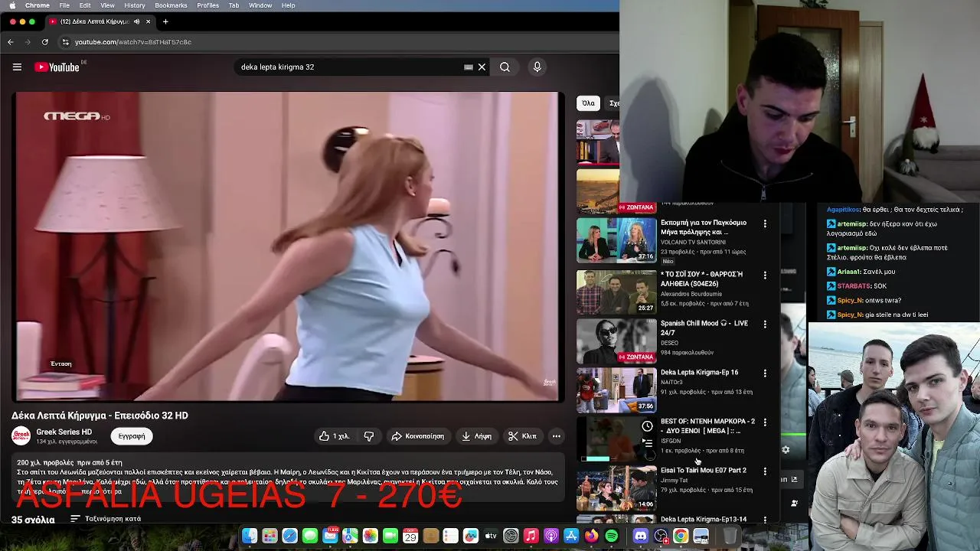Open Safari from the Dock

(x=290, y=536)
